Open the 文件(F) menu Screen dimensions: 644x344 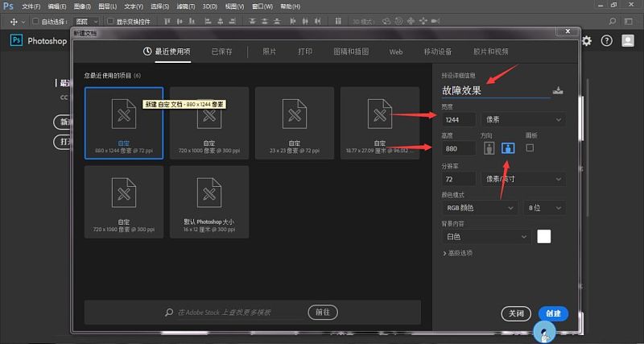tap(31, 6)
